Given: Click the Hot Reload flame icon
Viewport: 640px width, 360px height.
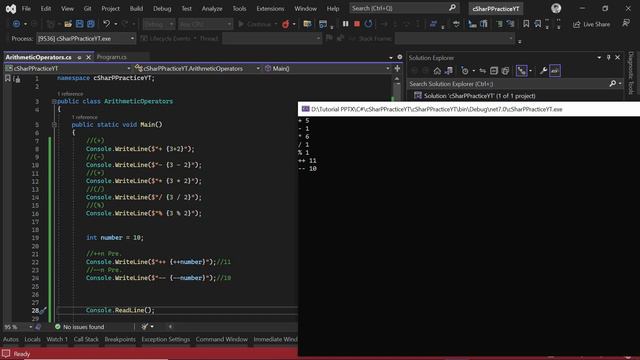Looking at the screenshot, I should click(x=285, y=24).
